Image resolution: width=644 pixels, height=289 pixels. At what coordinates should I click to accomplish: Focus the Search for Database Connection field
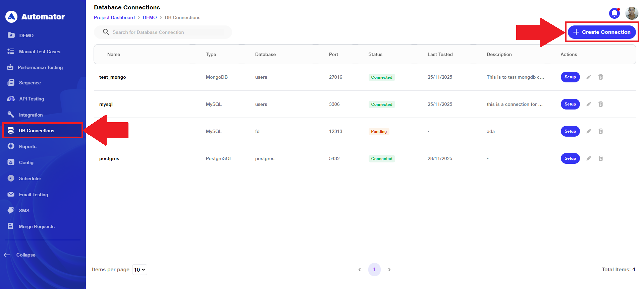click(168, 32)
